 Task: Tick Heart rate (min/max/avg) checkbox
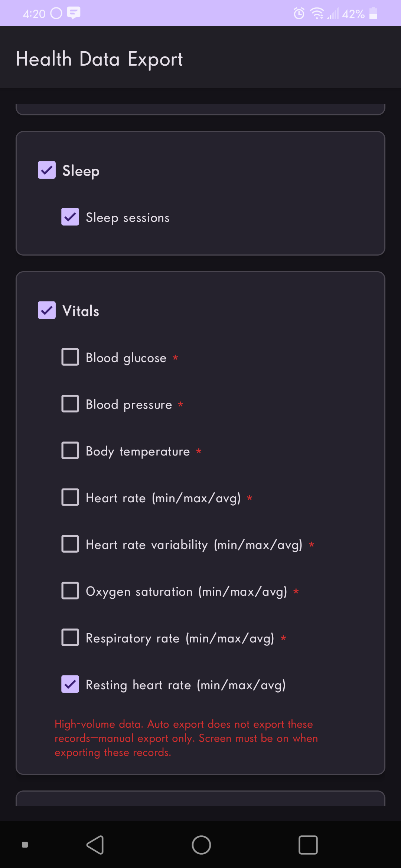pos(70,497)
